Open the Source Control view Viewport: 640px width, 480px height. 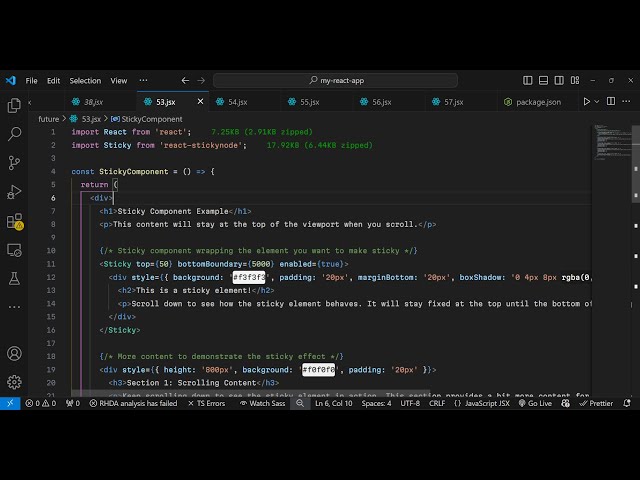tap(14, 162)
